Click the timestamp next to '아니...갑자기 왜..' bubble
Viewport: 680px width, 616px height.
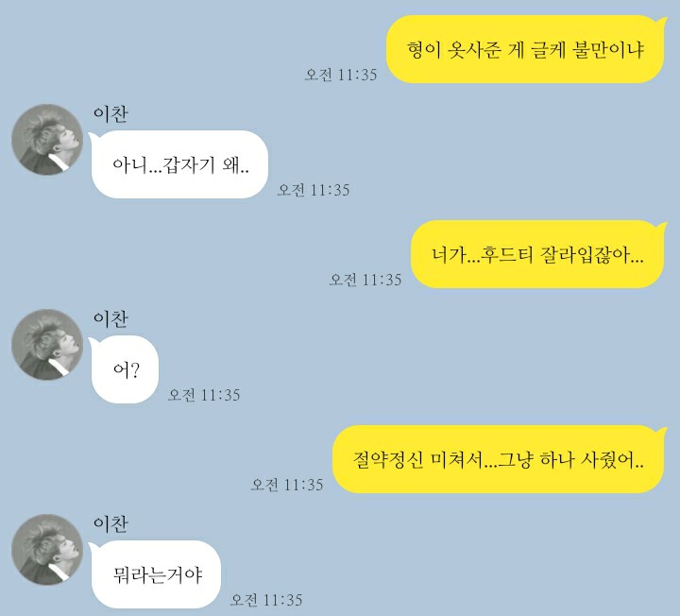click(314, 190)
